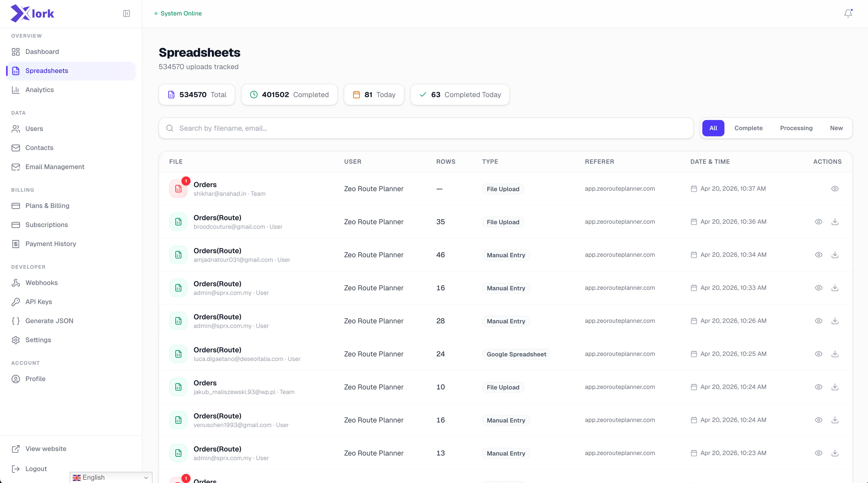Click the date Apr 20, 2026, 10:37 AM
The image size is (868, 483).
[x=733, y=189]
